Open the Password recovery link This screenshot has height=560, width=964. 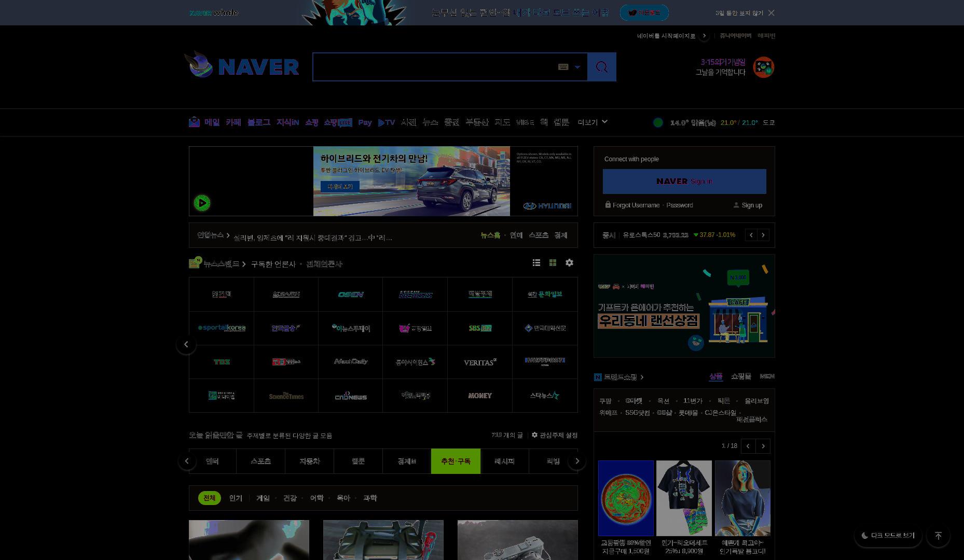pyautogui.click(x=680, y=205)
